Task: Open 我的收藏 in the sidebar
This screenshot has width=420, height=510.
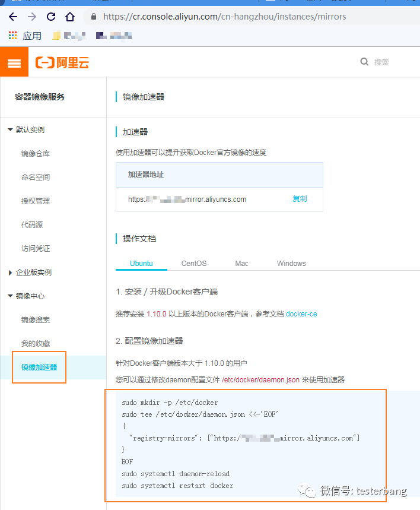Action: pos(36,344)
